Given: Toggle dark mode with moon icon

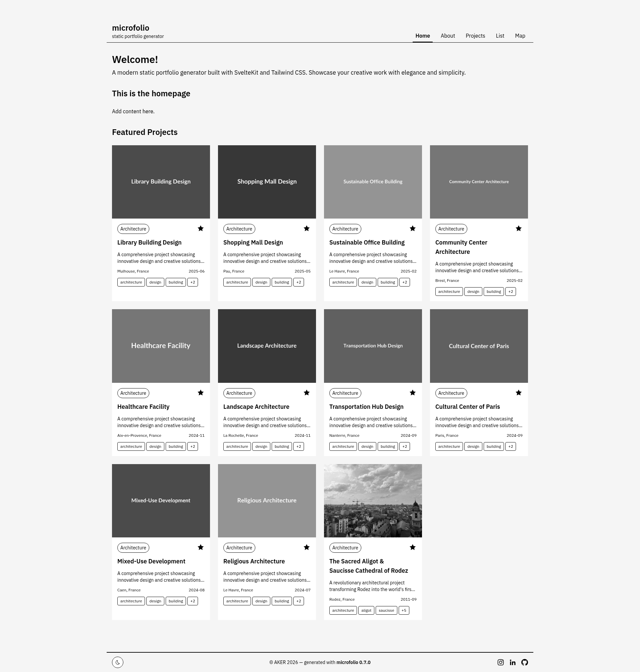Looking at the screenshot, I should [x=117, y=662].
